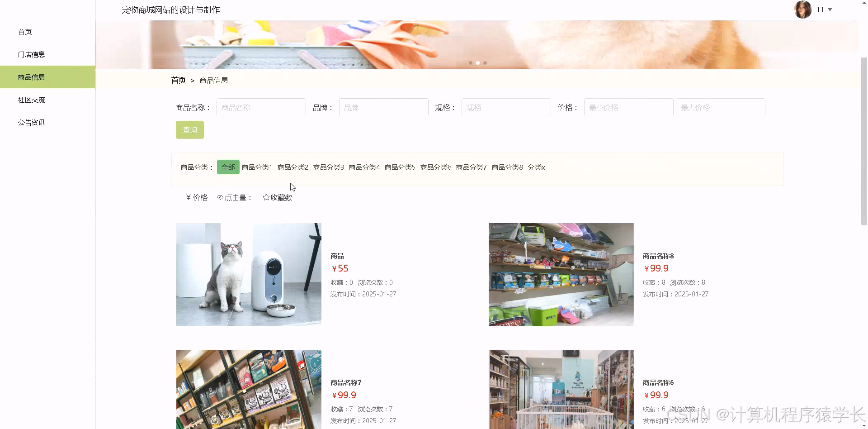Screen dimensions: 868x429
Task: Click the 查询 search button
Action: point(190,130)
